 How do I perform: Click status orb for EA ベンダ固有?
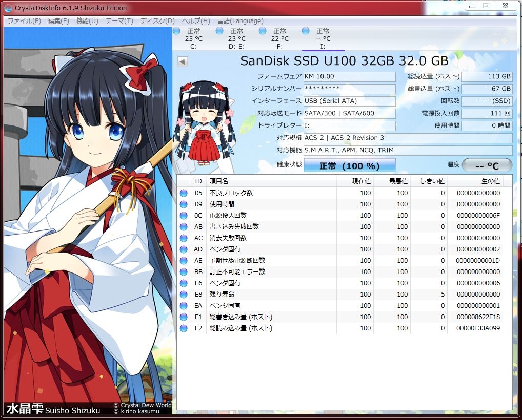[x=184, y=306]
